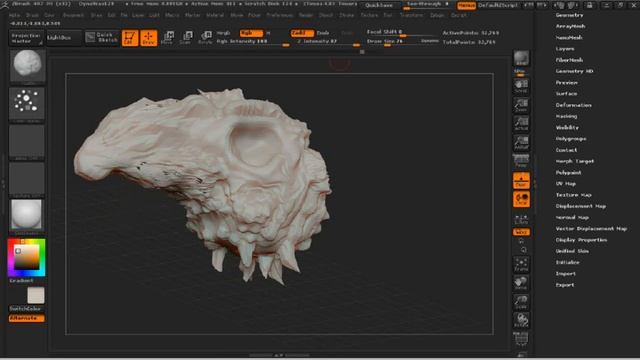Open the Material menu
Screen dimensions: 640x360
pos(215,15)
